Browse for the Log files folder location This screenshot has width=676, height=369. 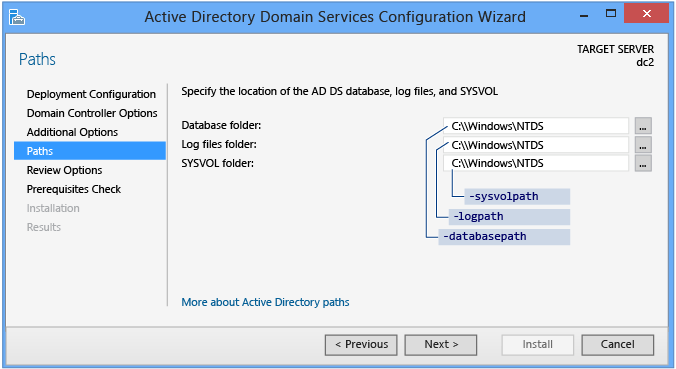pyautogui.click(x=643, y=145)
